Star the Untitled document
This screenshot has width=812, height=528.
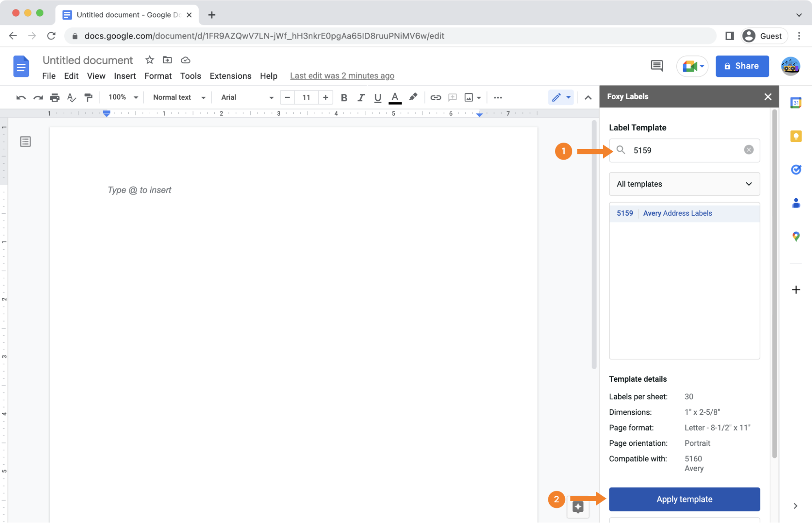click(x=149, y=60)
